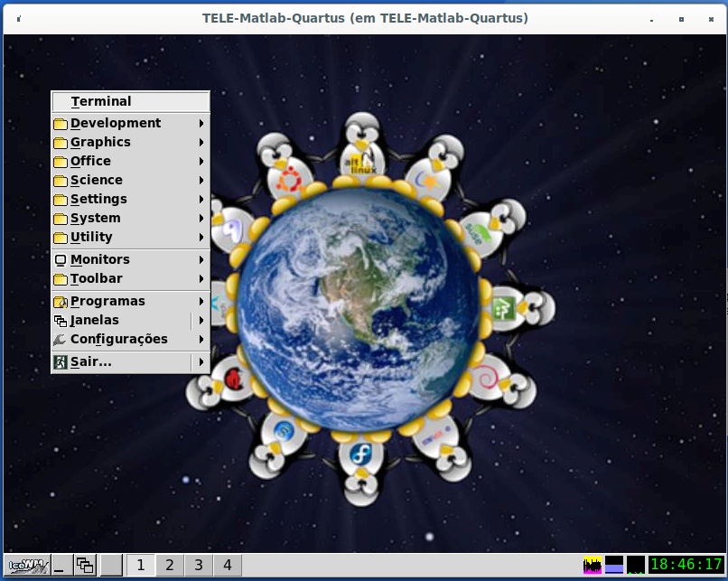Maximize the TELE-Matlab-Quartus window
728x581 pixels.
[681, 19]
